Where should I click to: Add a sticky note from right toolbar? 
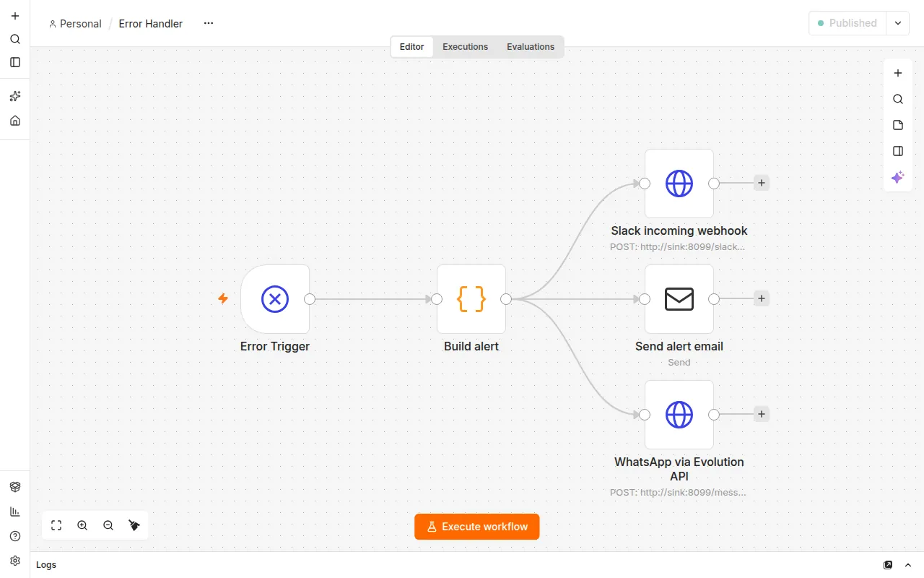pos(898,125)
